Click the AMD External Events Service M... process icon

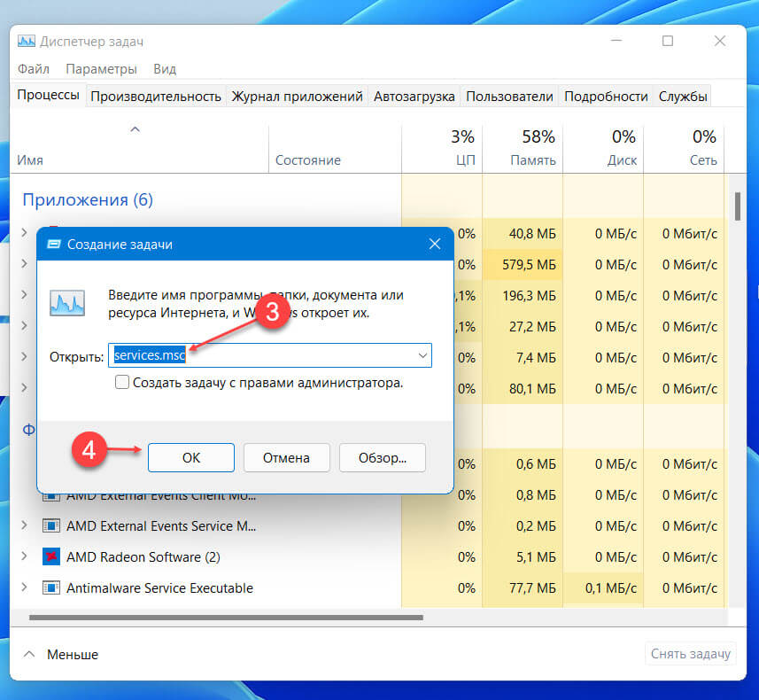50,525
